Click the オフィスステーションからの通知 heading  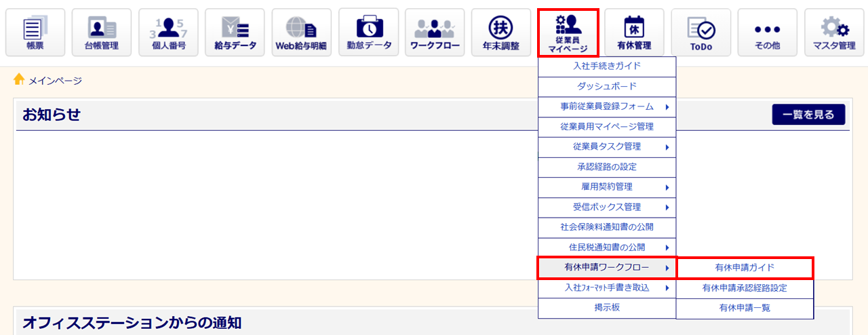click(132, 323)
